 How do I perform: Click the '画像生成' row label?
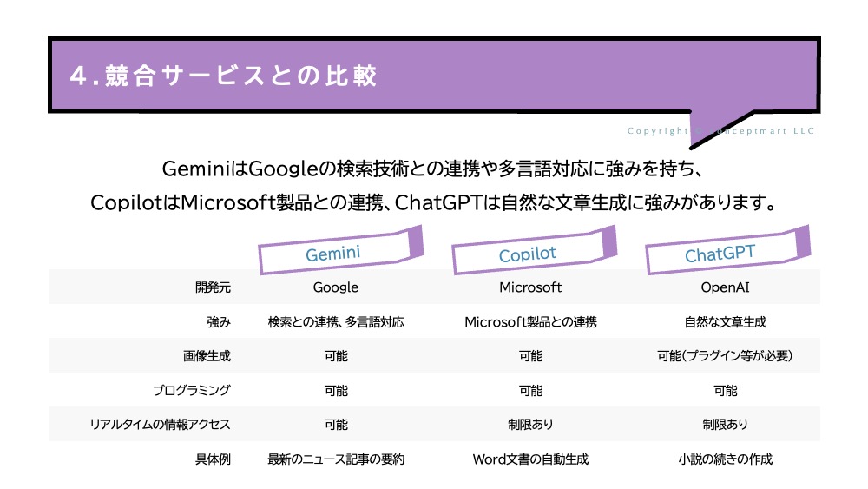[207, 356]
